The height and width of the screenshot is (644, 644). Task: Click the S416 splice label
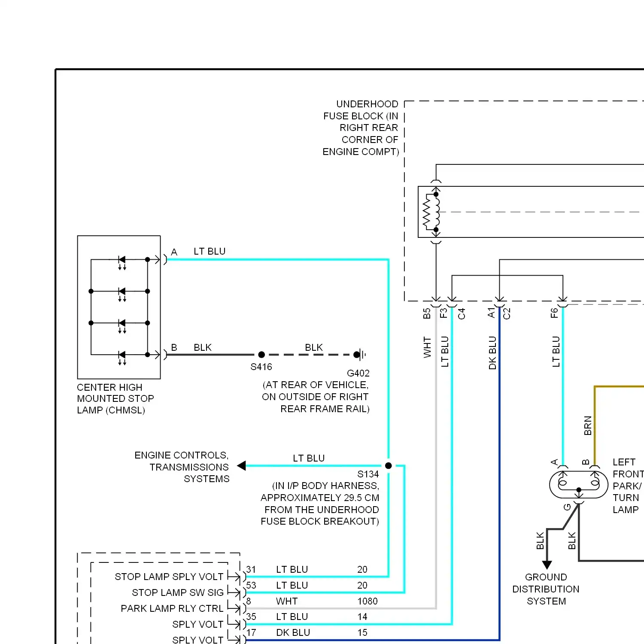point(261,367)
